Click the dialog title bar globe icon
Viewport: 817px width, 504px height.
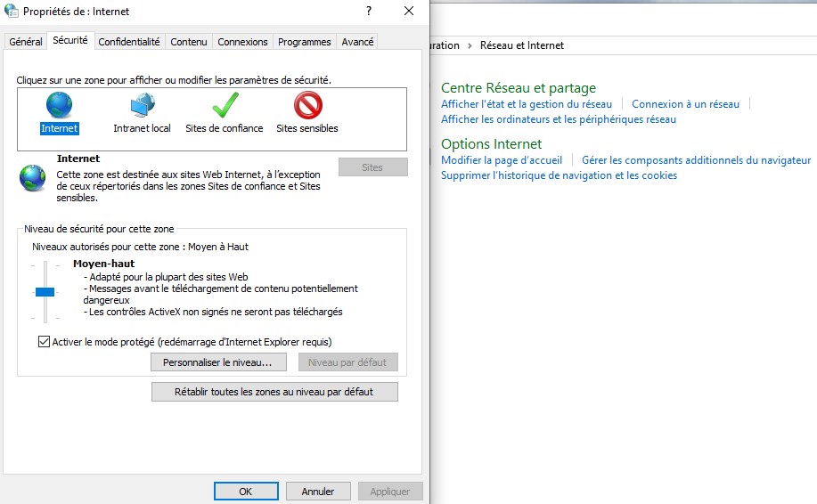click(x=11, y=12)
